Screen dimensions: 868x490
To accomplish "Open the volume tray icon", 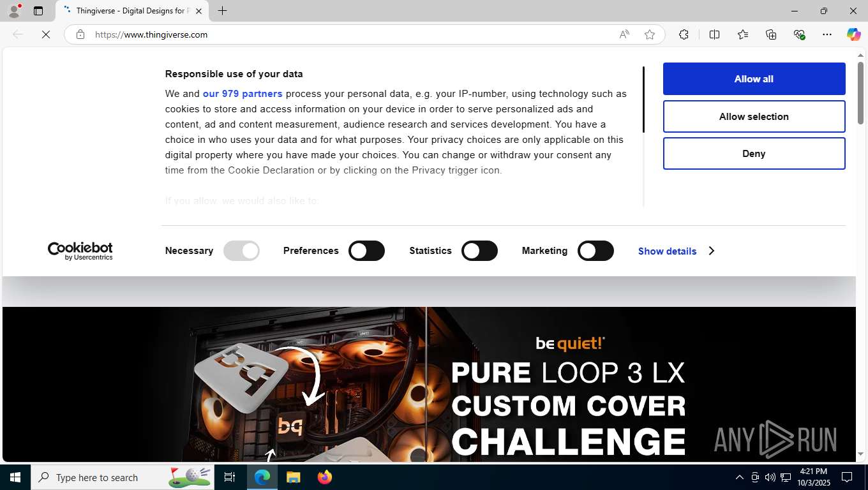I will pyautogui.click(x=770, y=477).
